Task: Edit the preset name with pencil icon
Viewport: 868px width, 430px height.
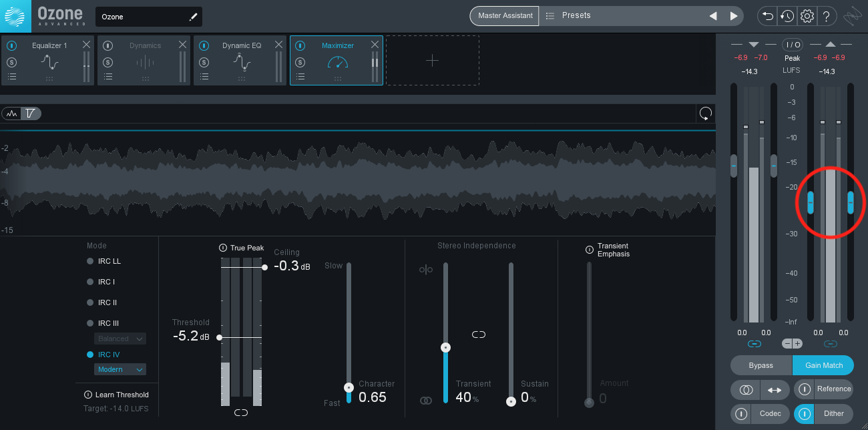Action: 194,17
